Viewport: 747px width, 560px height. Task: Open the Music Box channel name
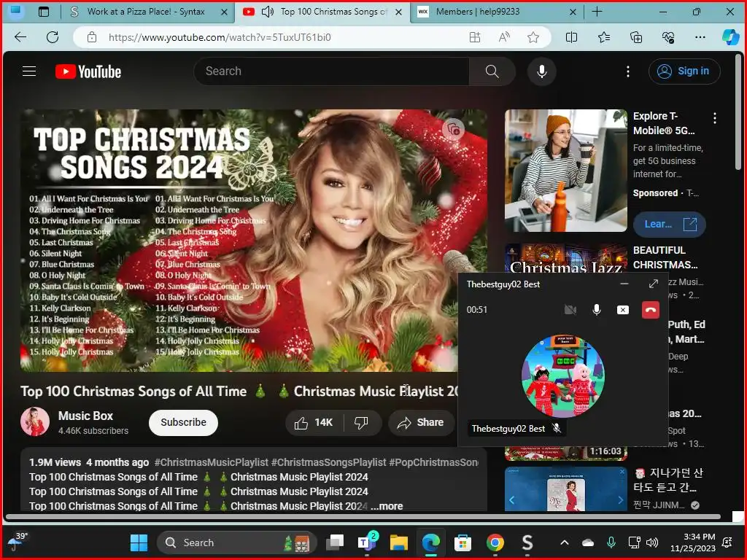pos(86,416)
